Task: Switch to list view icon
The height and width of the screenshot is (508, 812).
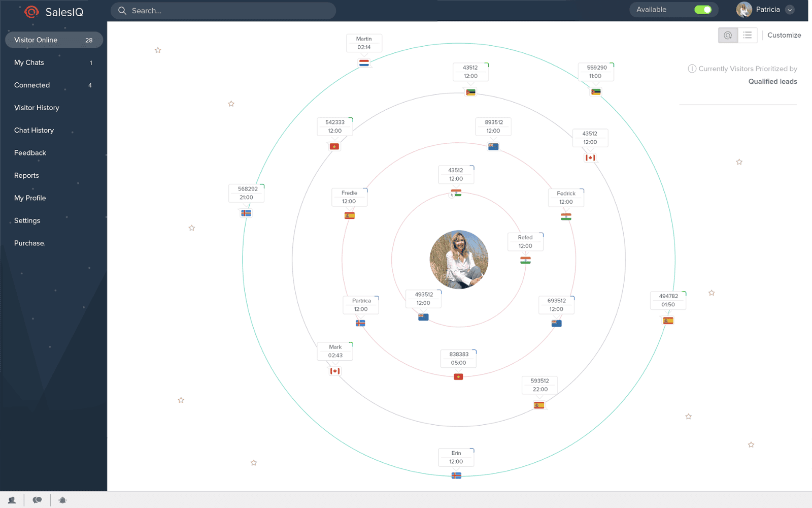Action: click(748, 35)
